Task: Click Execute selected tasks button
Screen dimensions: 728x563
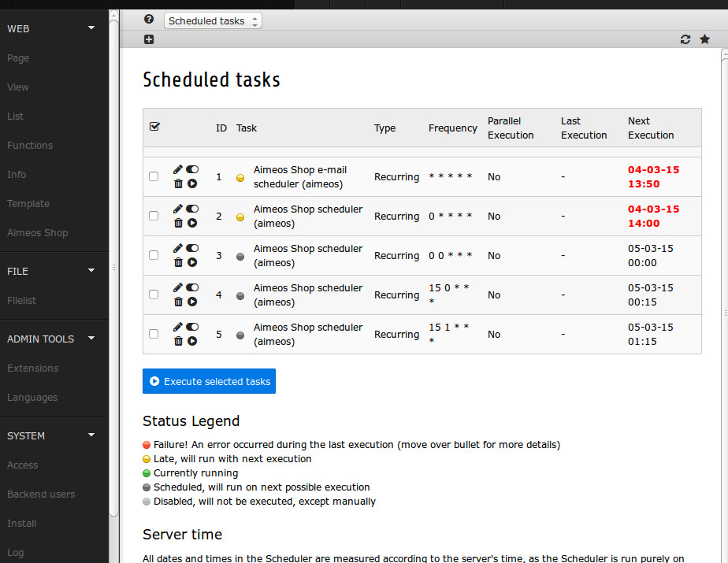Action: (209, 381)
